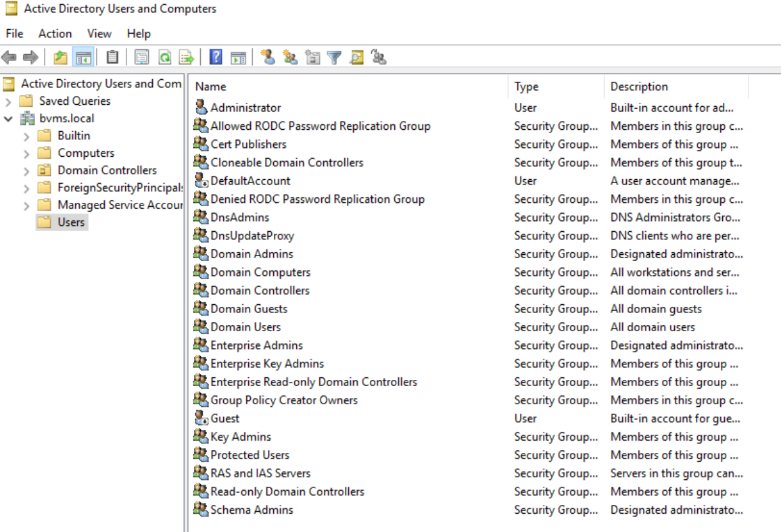Select the Domain Admins group
Screen dimensions: 781x532
pos(252,254)
